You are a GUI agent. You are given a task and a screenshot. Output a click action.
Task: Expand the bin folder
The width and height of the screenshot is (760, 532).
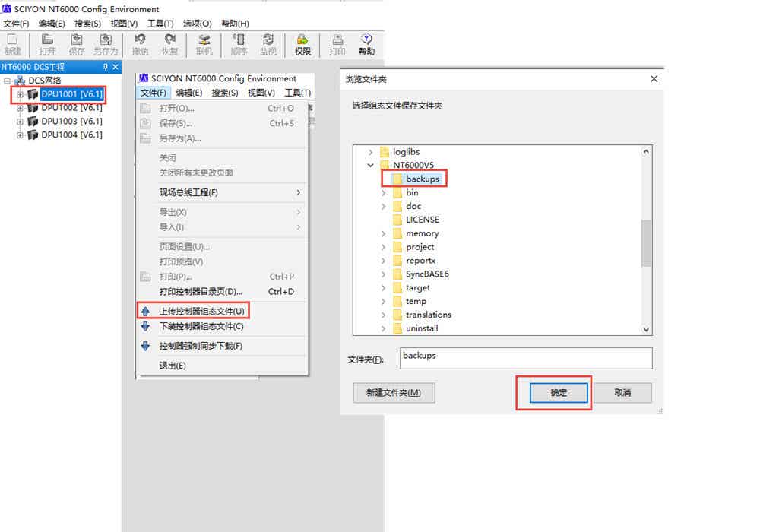(383, 193)
